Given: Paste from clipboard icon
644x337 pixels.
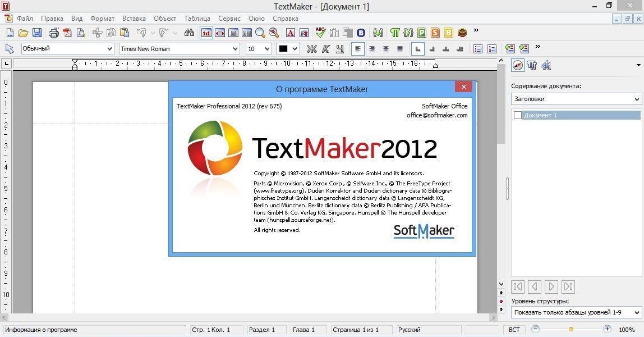Looking at the screenshot, I should [125, 33].
